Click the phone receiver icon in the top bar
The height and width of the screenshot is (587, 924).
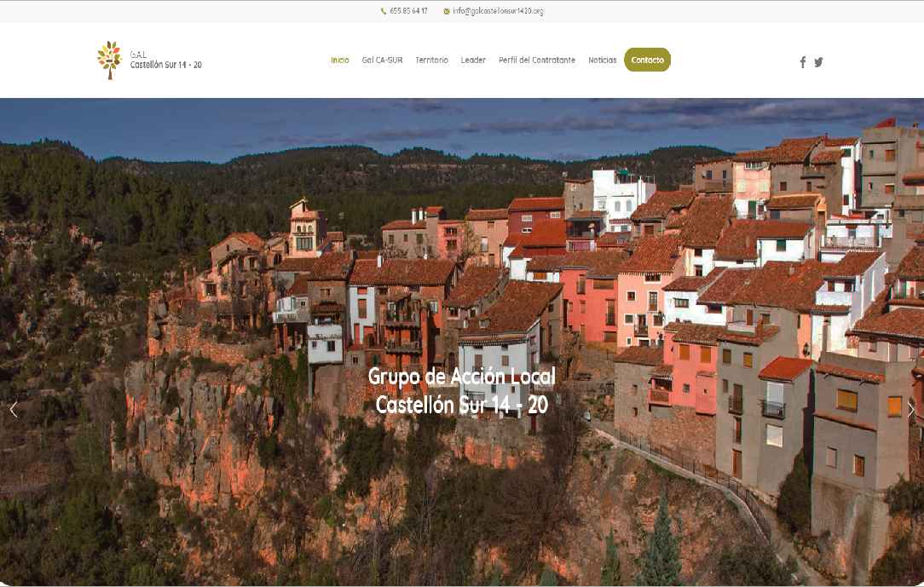point(382,12)
